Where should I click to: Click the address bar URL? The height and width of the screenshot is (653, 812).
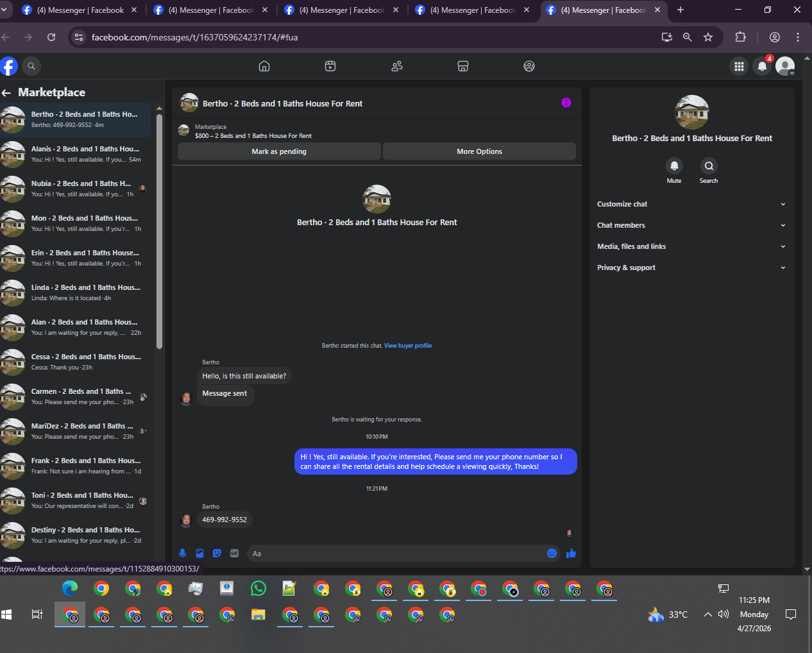(x=195, y=37)
